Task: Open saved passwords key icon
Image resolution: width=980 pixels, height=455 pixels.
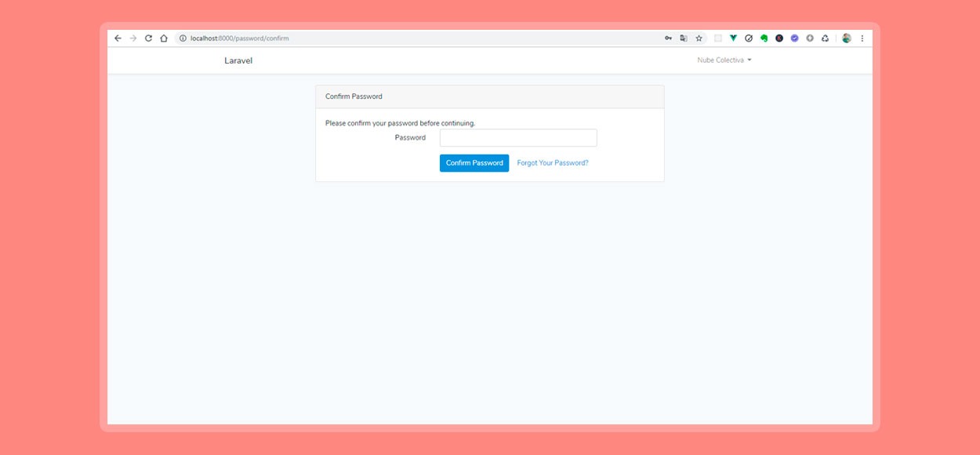Action: pyautogui.click(x=669, y=38)
